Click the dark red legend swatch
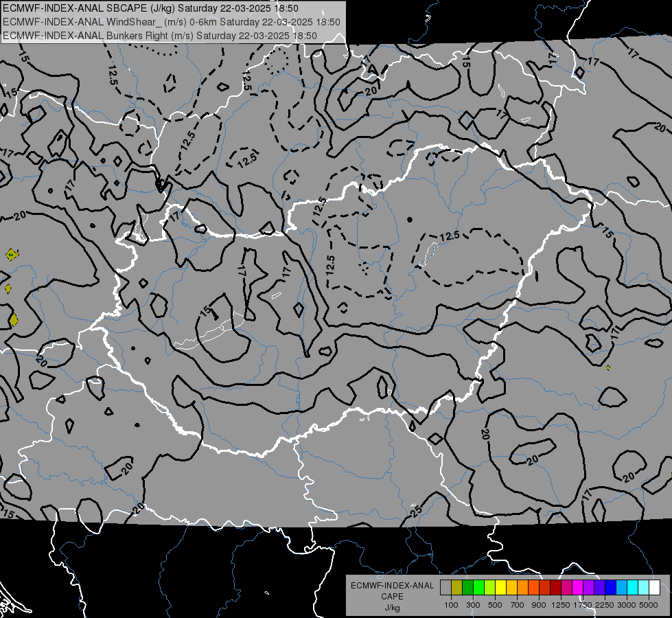The height and width of the screenshot is (618, 672). [x=556, y=588]
